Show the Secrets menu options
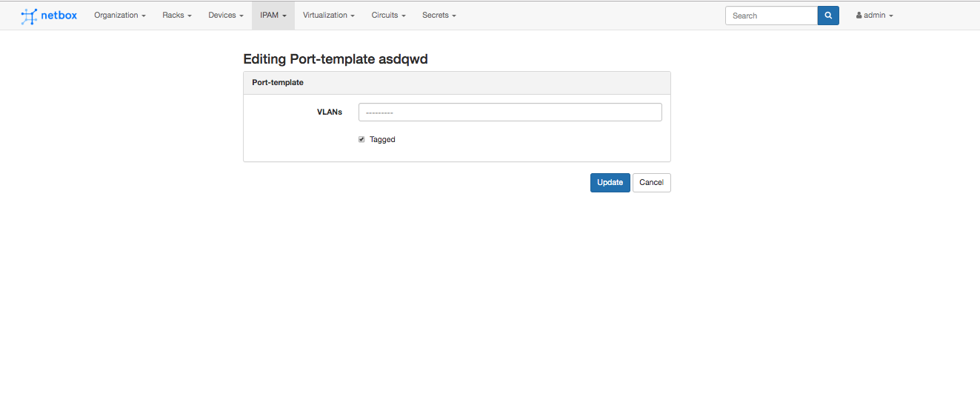 pos(439,16)
